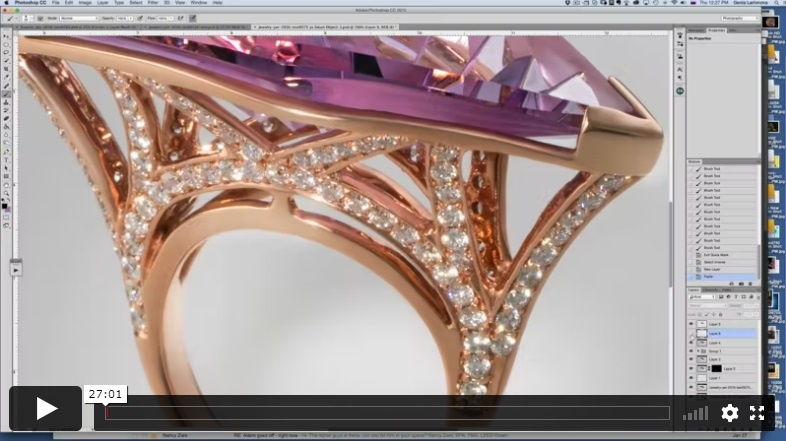Seek within the video progress bar

[387, 413]
